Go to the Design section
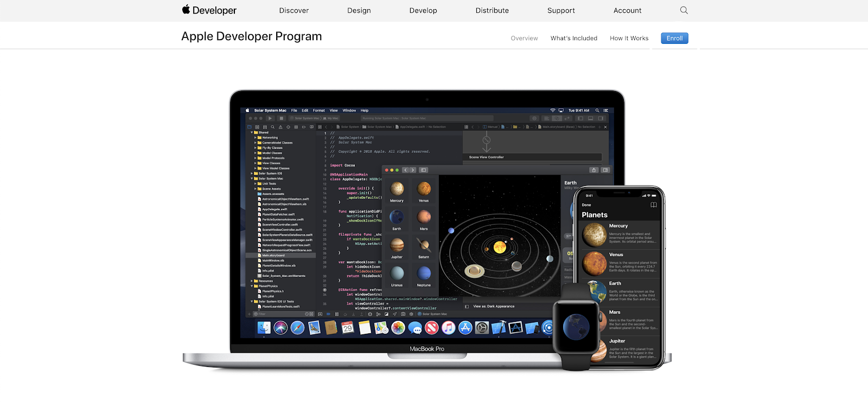Viewport: 868px width, 407px height. pyautogui.click(x=359, y=10)
